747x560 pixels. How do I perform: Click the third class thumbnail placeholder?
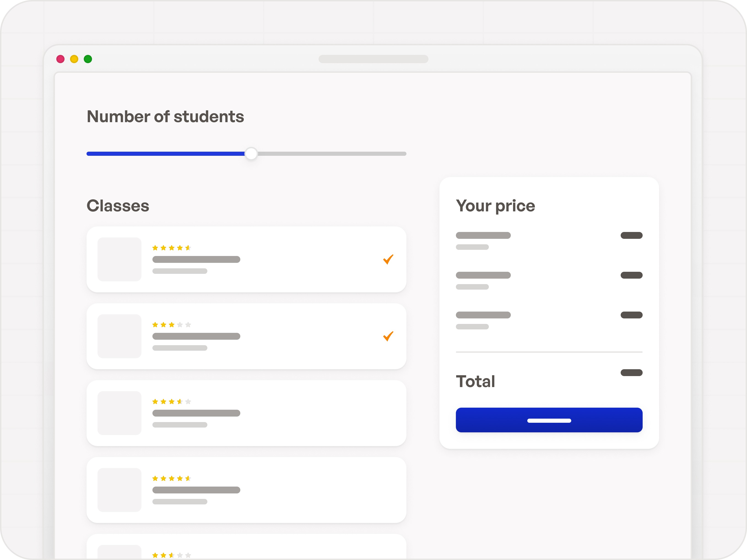point(119,413)
